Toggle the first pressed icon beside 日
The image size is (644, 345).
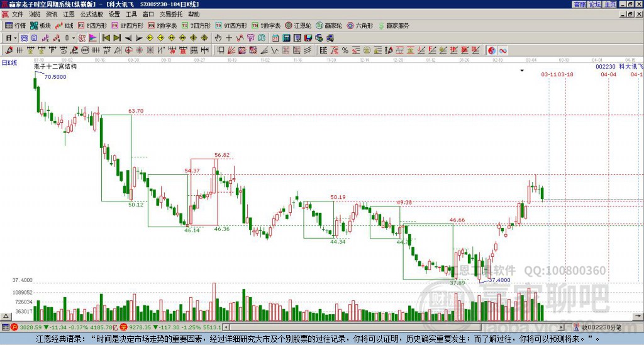point(24,38)
